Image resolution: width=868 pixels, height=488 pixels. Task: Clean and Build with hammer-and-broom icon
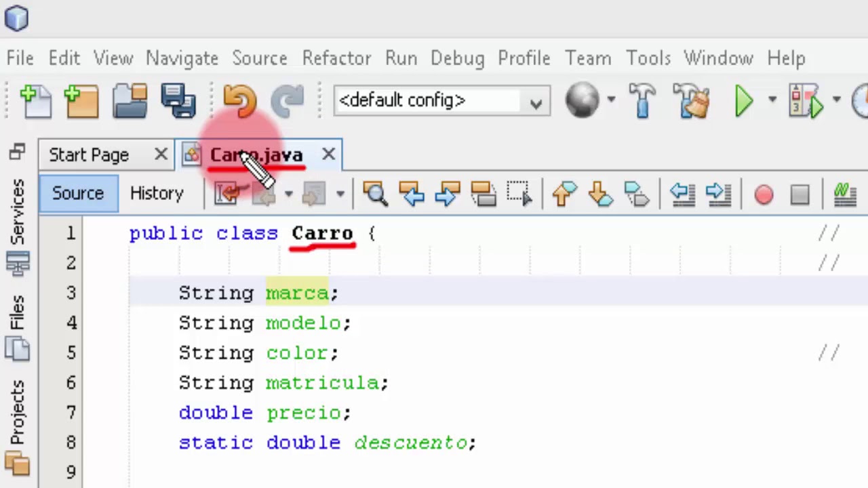click(691, 101)
